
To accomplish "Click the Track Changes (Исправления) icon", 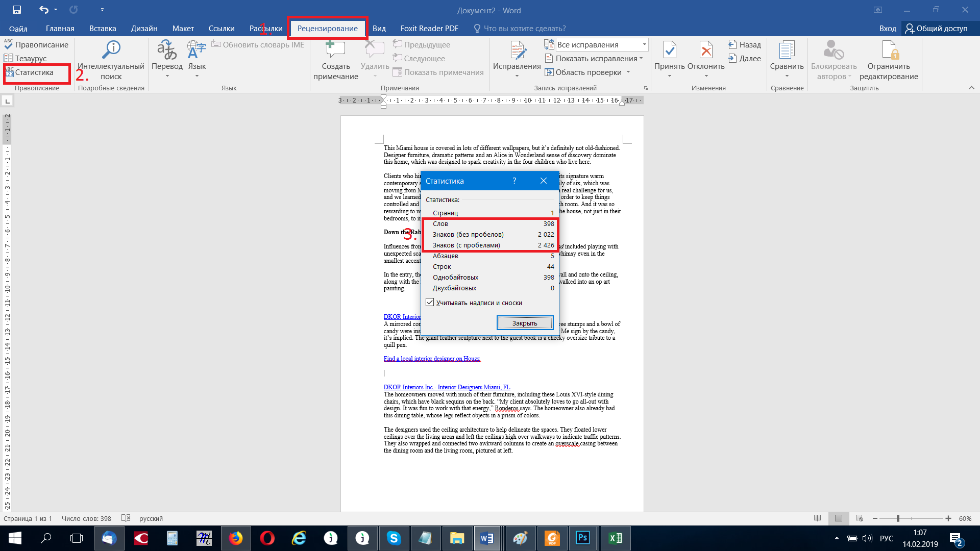I will pyautogui.click(x=517, y=50).
